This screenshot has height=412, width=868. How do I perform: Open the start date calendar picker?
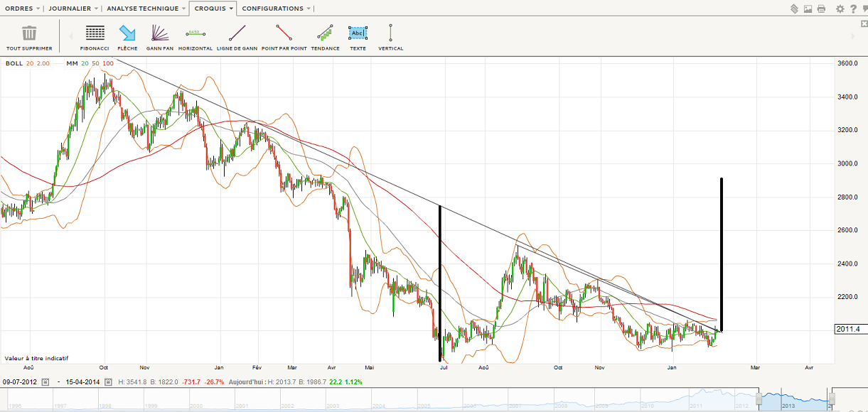point(45,382)
